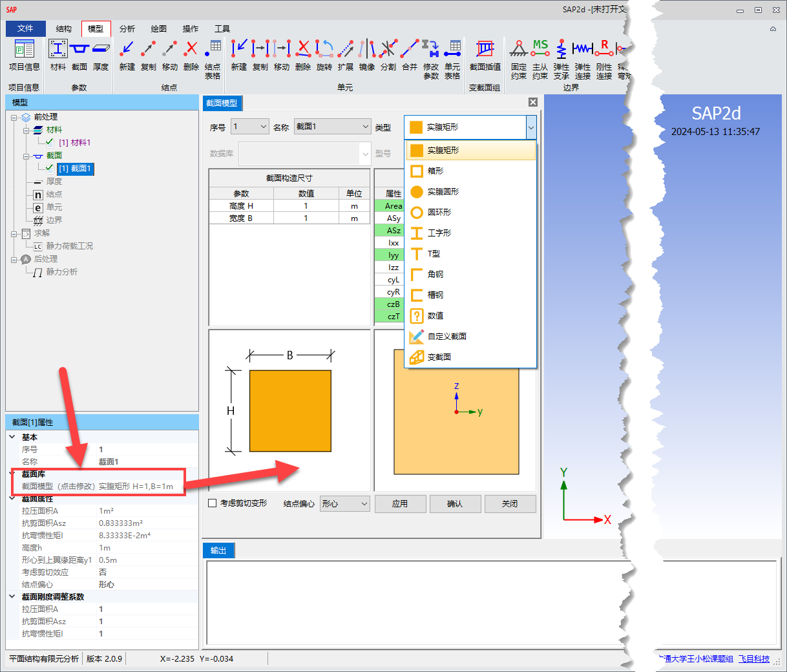Collapse the 求解 tree node

click(x=14, y=233)
